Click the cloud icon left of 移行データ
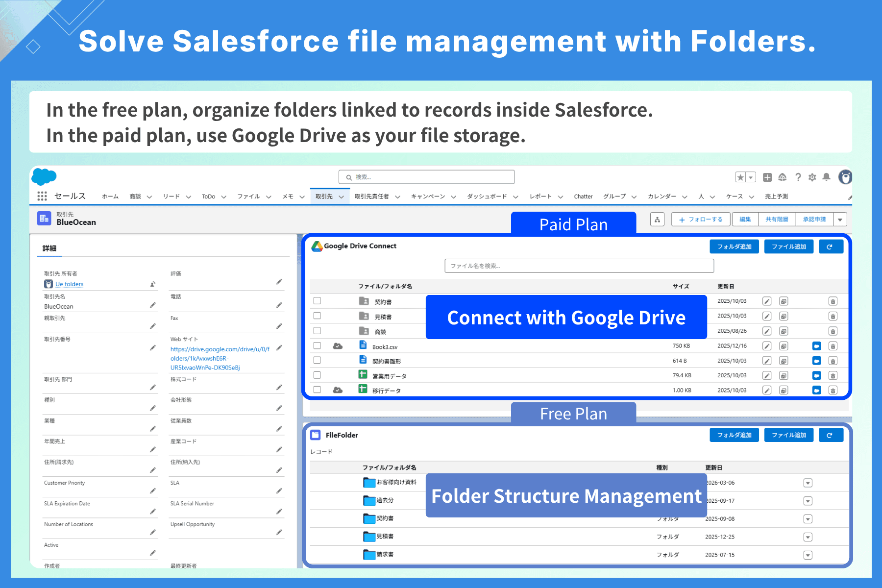This screenshot has height=588, width=882. pos(338,390)
